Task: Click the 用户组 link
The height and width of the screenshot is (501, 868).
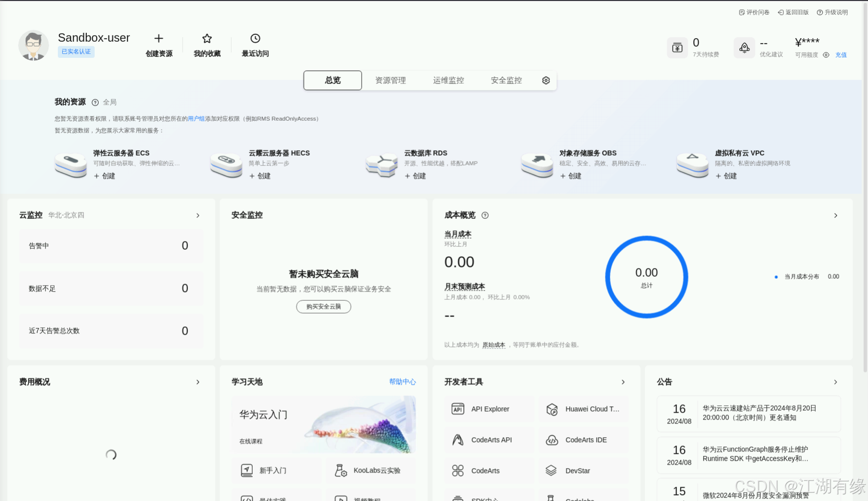Action: pos(196,119)
